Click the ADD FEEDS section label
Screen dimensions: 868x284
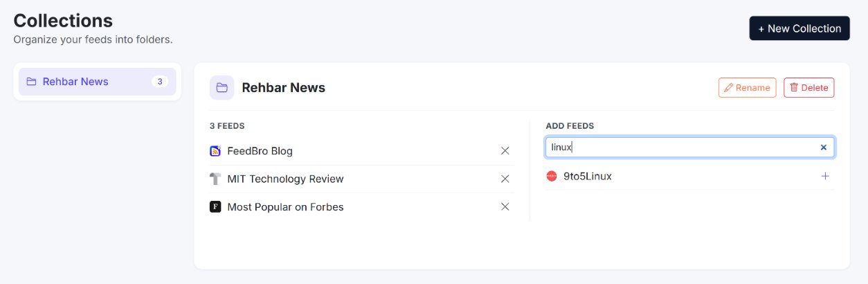pos(570,126)
